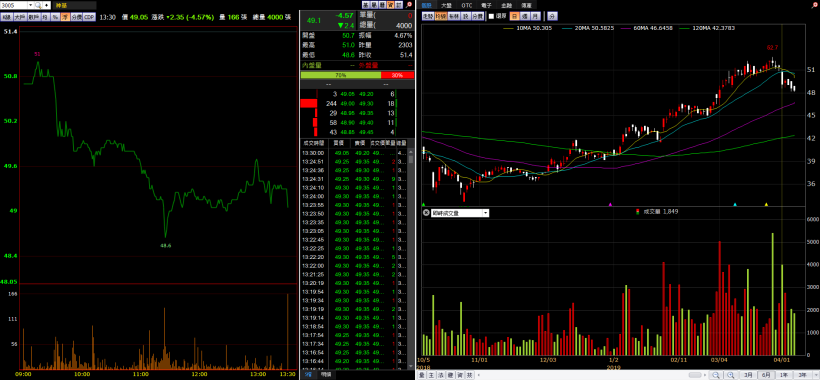Image resolution: width=820 pixels, height=380 pixels.
Task: Set chart range to 3月
Action: point(748,375)
